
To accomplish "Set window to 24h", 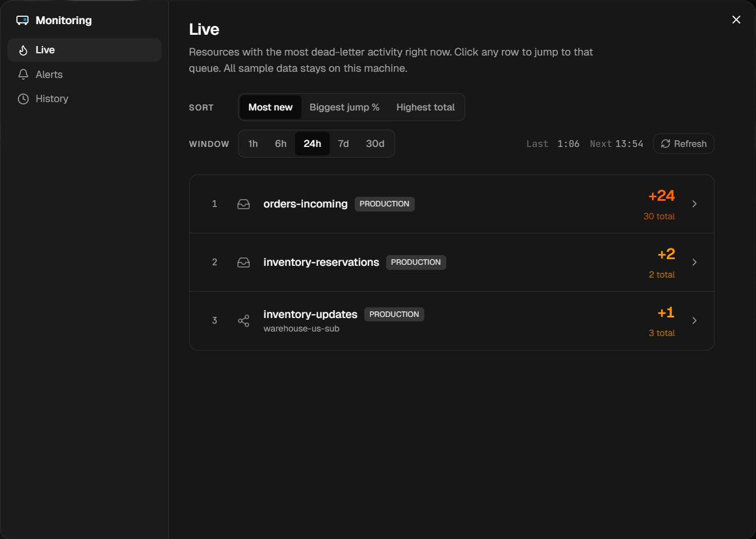I will click(x=313, y=144).
